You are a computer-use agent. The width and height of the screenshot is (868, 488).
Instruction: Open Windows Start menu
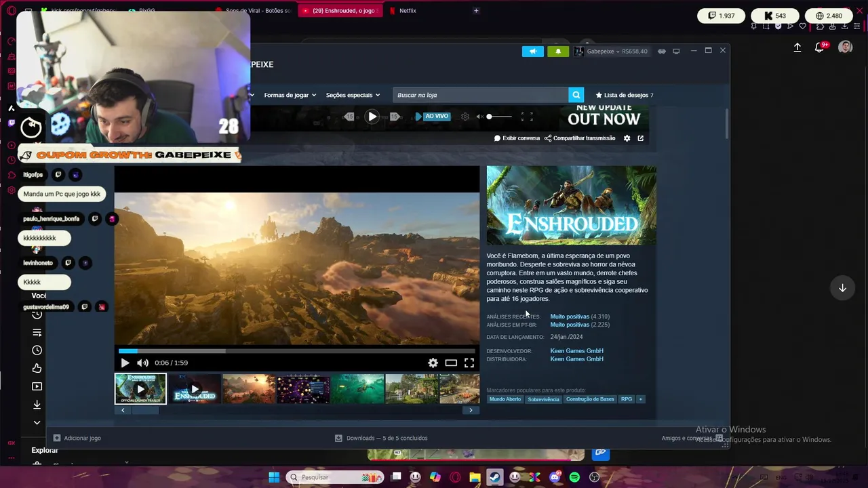[x=274, y=478]
